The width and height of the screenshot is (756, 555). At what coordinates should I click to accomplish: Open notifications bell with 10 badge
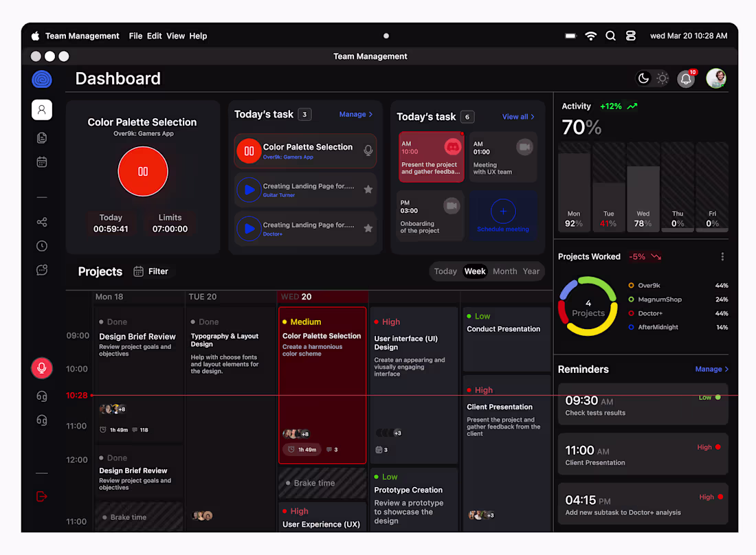[x=687, y=78]
